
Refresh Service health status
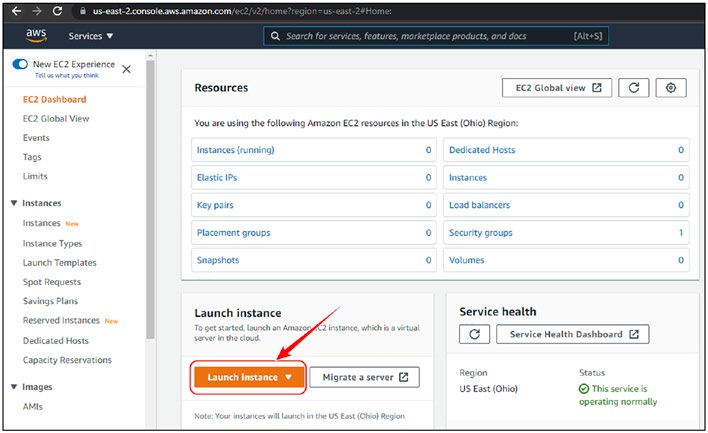tap(474, 334)
